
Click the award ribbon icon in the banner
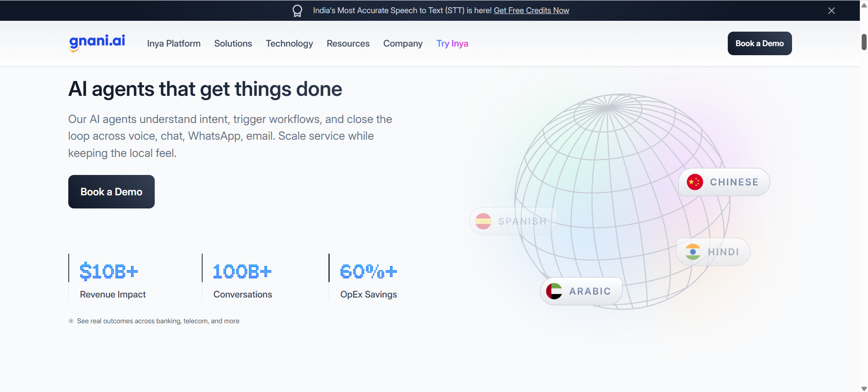(x=297, y=10)
